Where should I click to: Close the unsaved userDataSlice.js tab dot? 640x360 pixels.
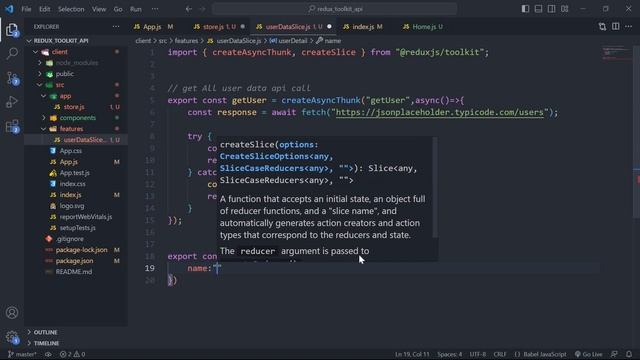click(329, 27)
